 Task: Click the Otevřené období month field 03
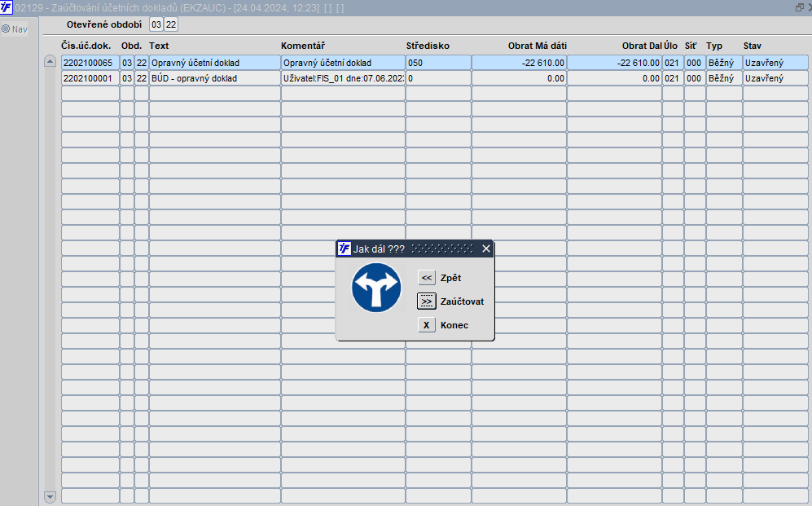156,24
